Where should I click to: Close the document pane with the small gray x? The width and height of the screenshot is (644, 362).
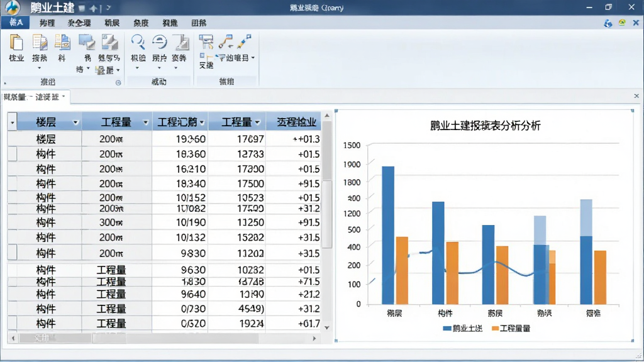pyautogui.click(x=636, y=96)
